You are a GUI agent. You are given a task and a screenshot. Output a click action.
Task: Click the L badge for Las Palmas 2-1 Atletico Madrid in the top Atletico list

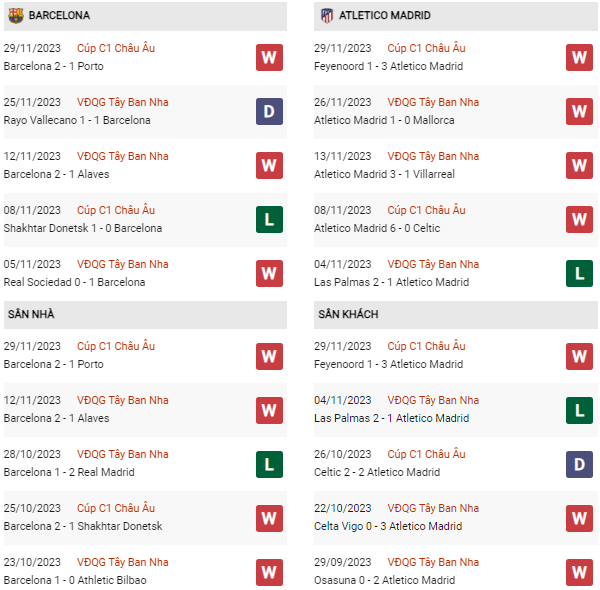pyautogui.click(x=580, y=273)
